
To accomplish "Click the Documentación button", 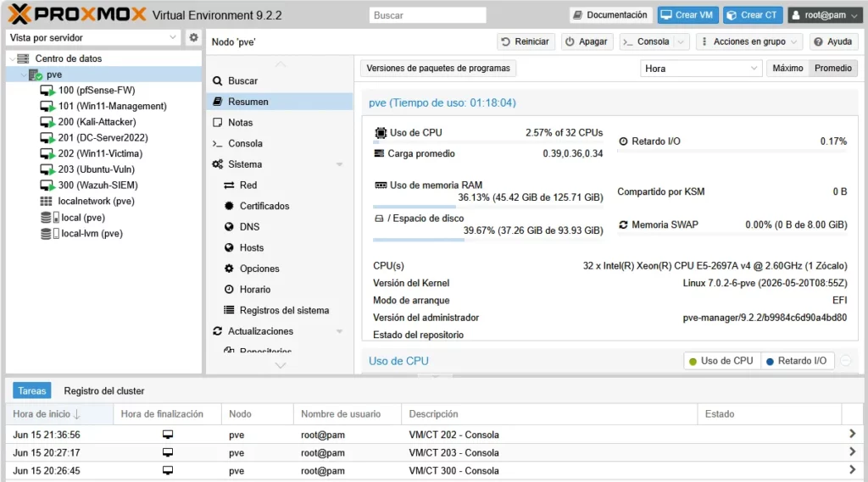I will 610,15.
